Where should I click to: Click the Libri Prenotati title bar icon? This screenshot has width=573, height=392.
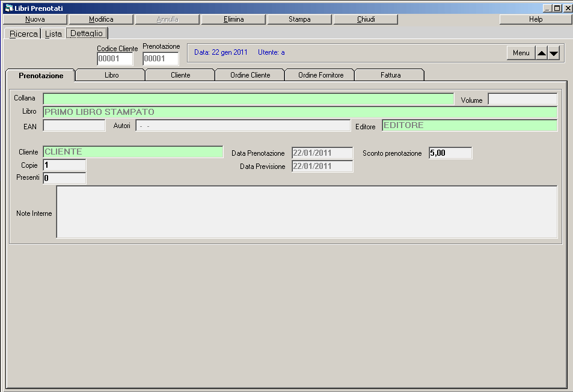tap(8, 8)
